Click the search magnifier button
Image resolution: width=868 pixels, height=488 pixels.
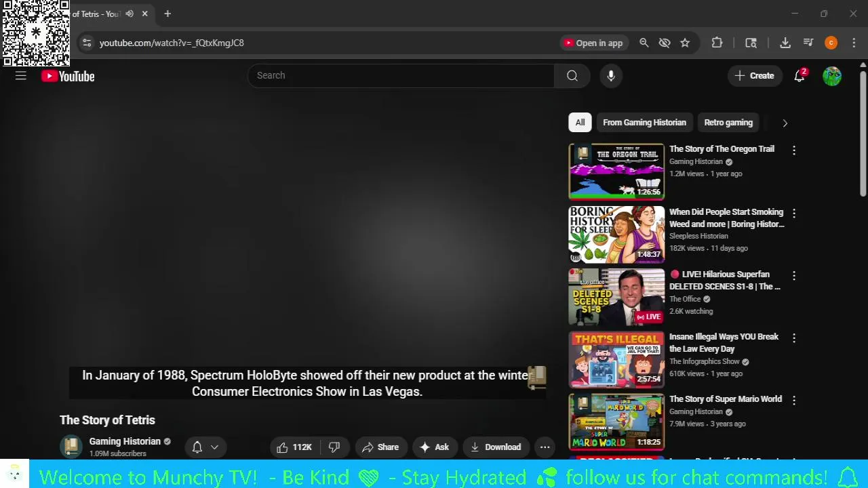[572, 76]
